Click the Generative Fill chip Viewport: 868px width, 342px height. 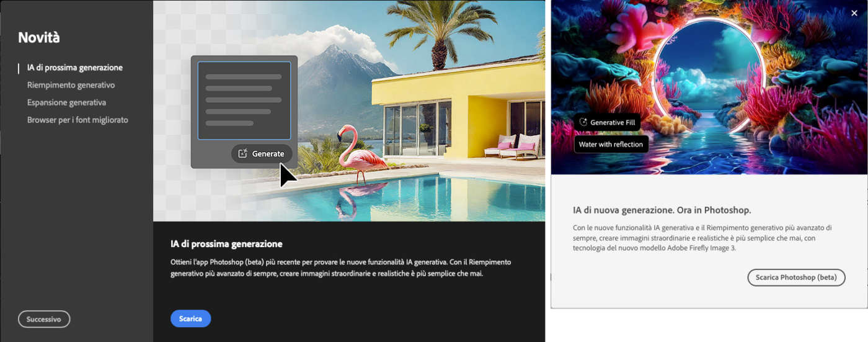607,122
